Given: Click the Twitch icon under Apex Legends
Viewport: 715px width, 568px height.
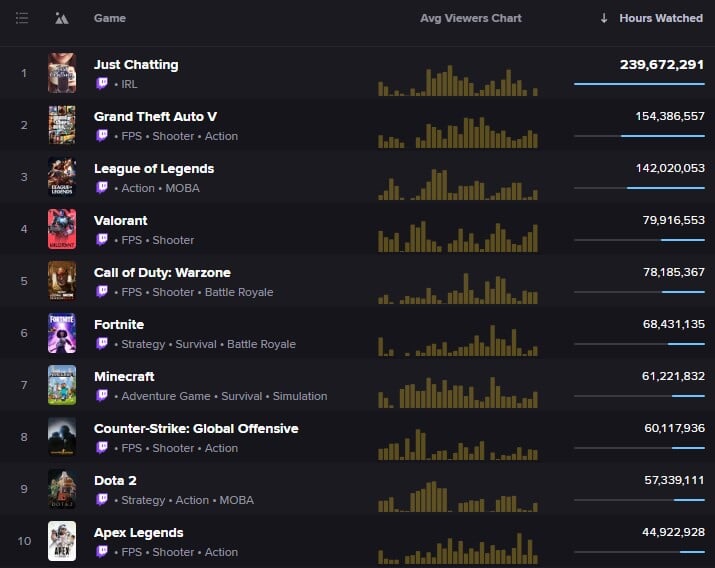Looking at the screenshot, I should [x=101, y=552].
